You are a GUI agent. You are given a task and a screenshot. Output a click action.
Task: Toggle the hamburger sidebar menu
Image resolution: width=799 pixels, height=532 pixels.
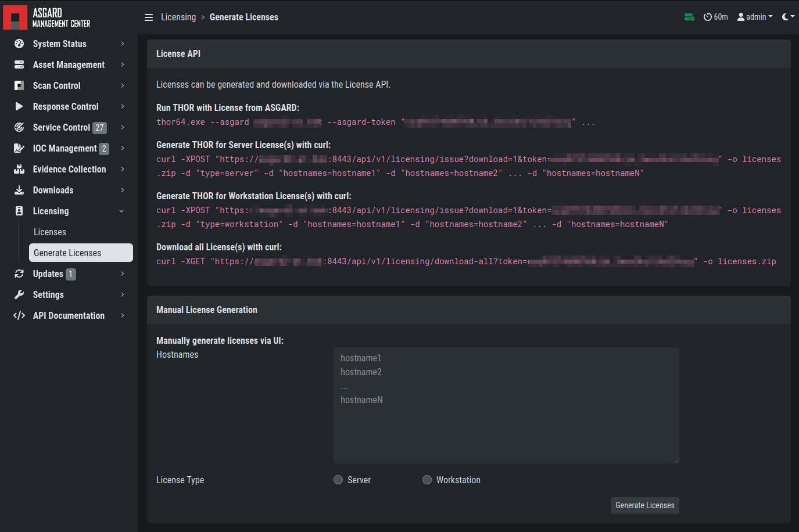[149, 17]
